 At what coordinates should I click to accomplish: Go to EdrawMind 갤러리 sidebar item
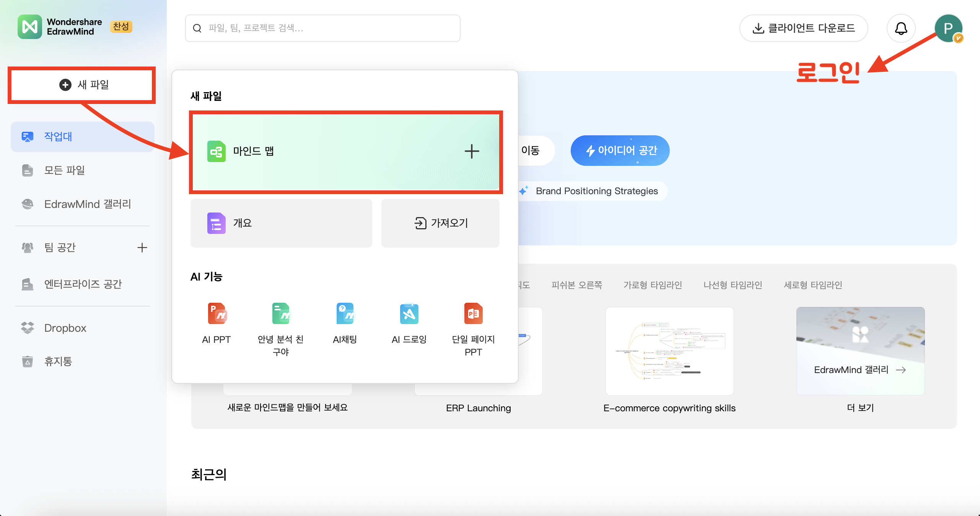[x=87, y=204]
